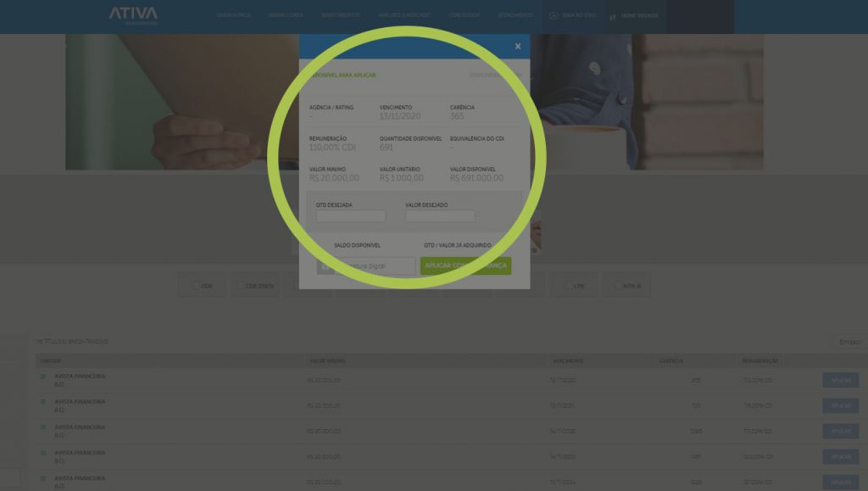Tick the LTN filter checkbox

(x=567, y=286)
